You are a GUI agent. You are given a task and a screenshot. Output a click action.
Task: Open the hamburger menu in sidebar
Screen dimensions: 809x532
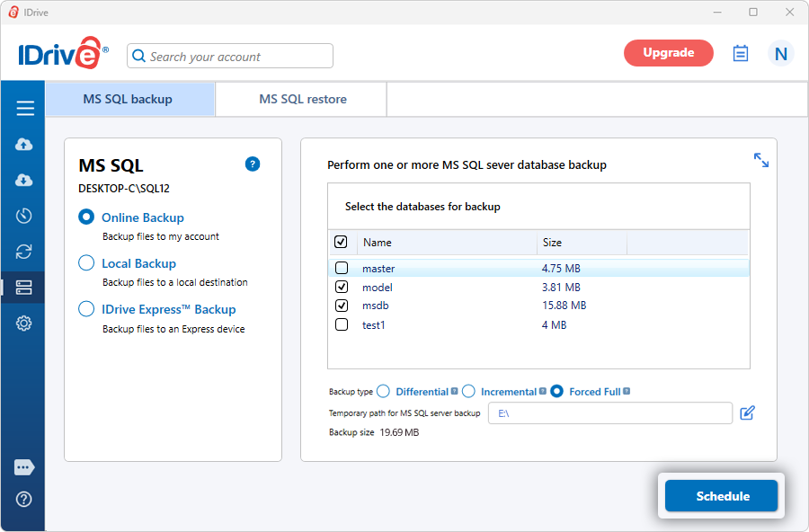25,108
